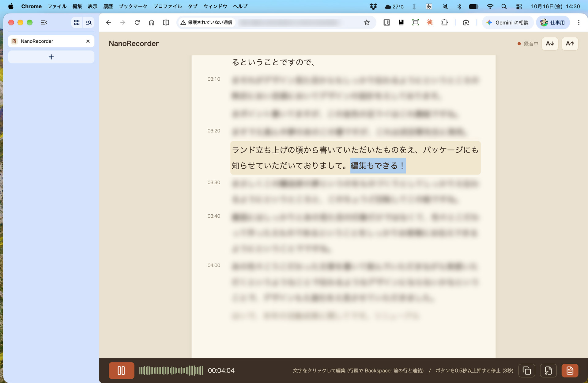Open Spotlight search in macOS menu bar
This screenshot has height=383, width=588.
(x=504, y=6)
